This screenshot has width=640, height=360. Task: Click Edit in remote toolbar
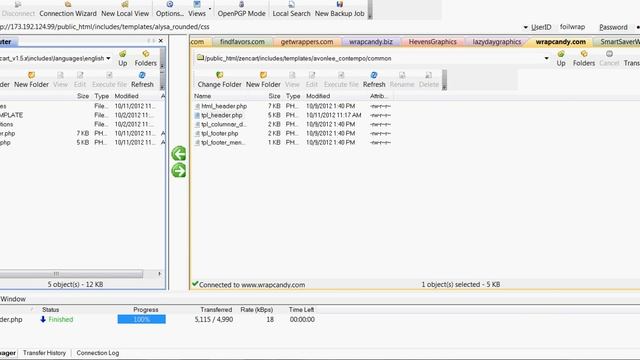[x=312, y=80]
